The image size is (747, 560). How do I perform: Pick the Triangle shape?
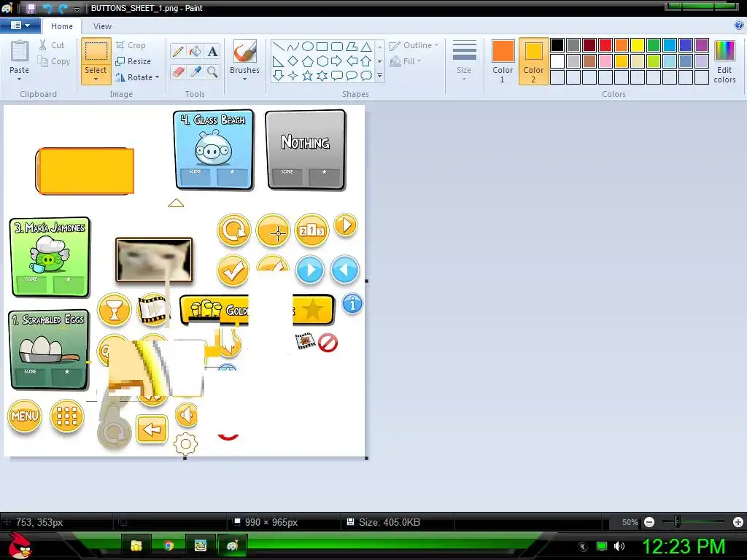pos(366,46)
